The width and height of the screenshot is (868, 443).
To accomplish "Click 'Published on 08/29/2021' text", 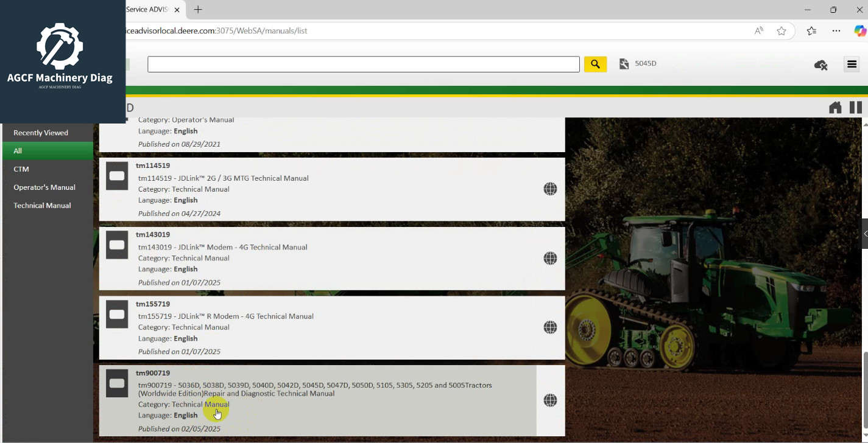I will [179, 144].
